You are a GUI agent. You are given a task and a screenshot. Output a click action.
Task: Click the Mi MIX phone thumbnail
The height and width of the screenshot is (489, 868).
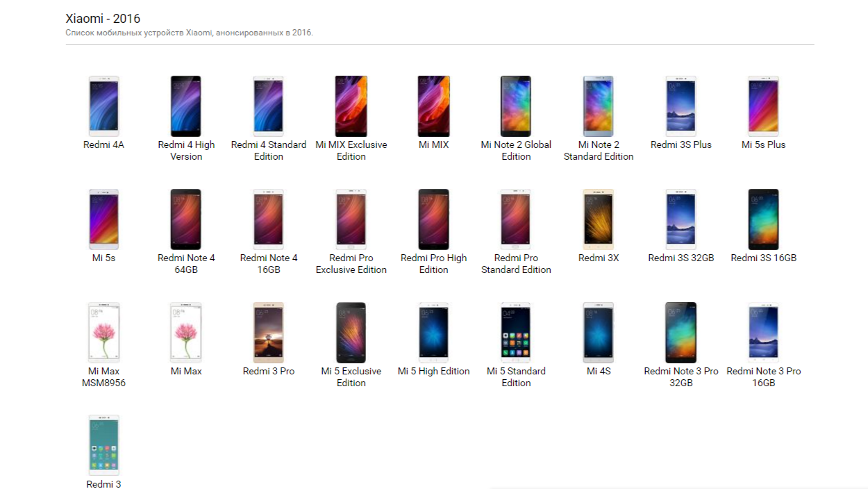(434, 106)
